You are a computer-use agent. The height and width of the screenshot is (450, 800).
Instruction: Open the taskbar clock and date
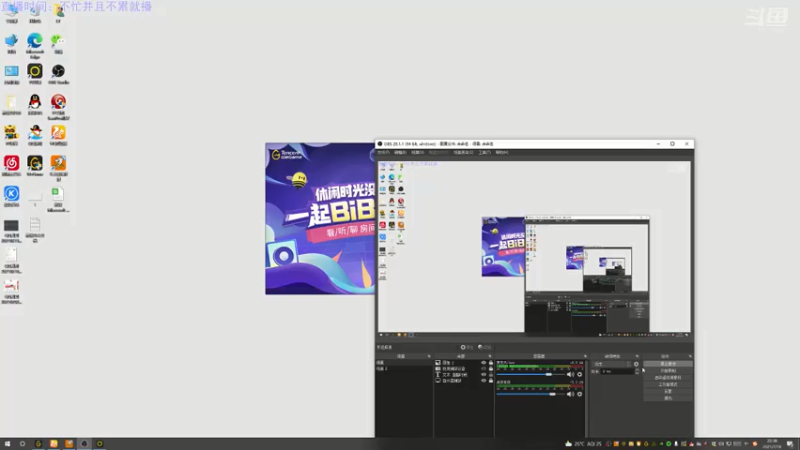(772, 444)
